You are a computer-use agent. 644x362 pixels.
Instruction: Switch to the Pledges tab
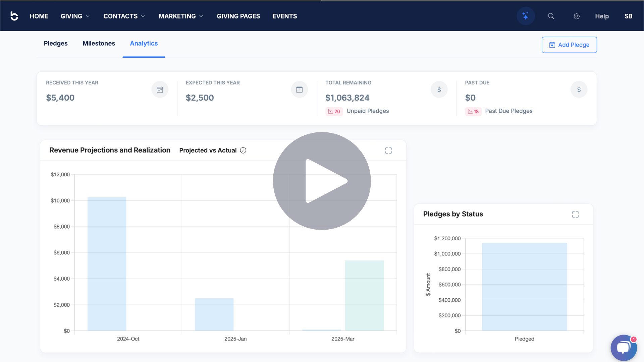coord(56,43)
